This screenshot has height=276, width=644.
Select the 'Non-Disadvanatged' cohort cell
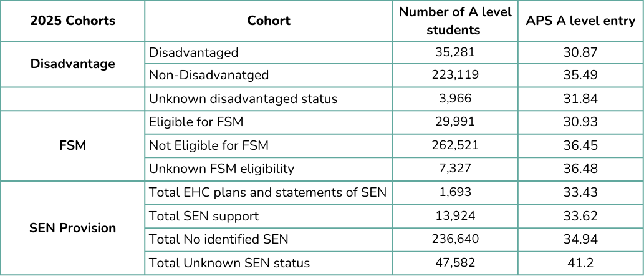point(209,76)
